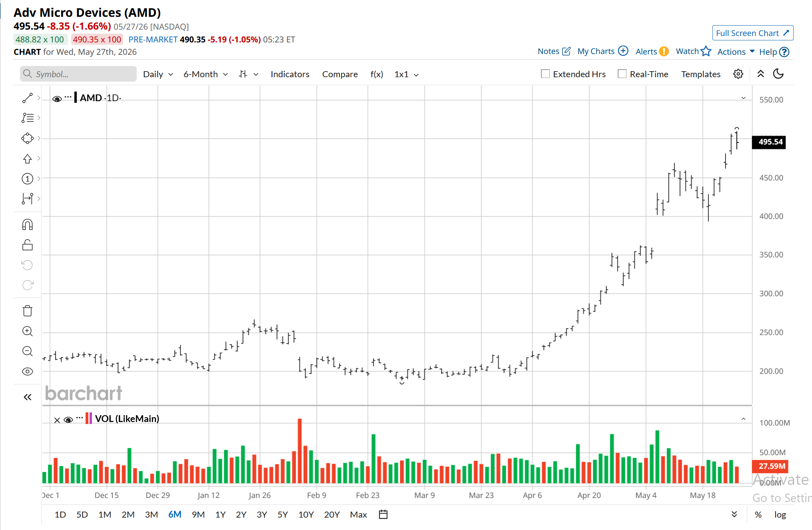Activate the magnet snap tool
812x530 pixels.
pyautogui.click(x=27, y=225)
